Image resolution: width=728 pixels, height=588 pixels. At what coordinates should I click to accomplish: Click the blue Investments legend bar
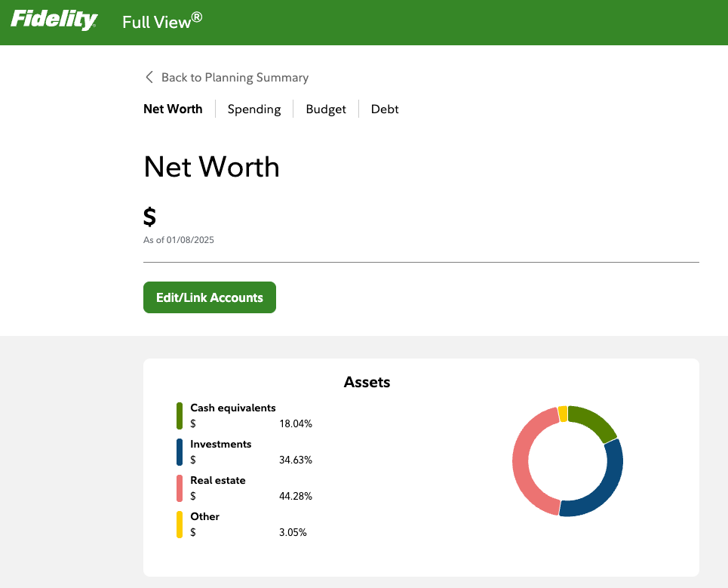pyautogui.click(x=180, y=452)
